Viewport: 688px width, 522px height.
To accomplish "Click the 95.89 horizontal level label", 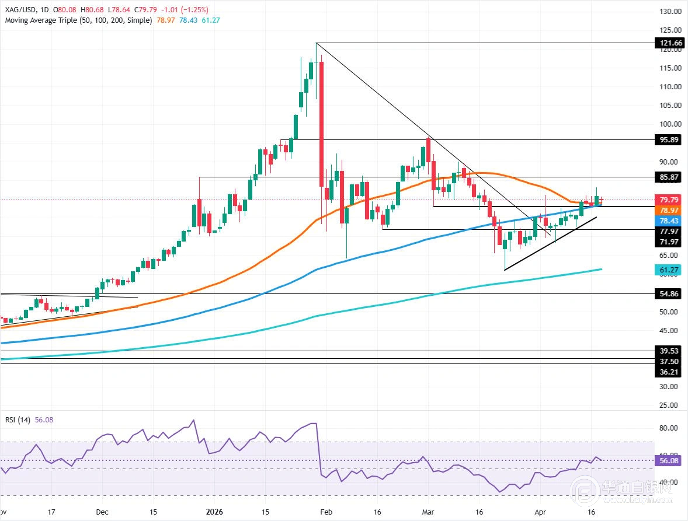I will pyautogui.click(x=669, y=141).
